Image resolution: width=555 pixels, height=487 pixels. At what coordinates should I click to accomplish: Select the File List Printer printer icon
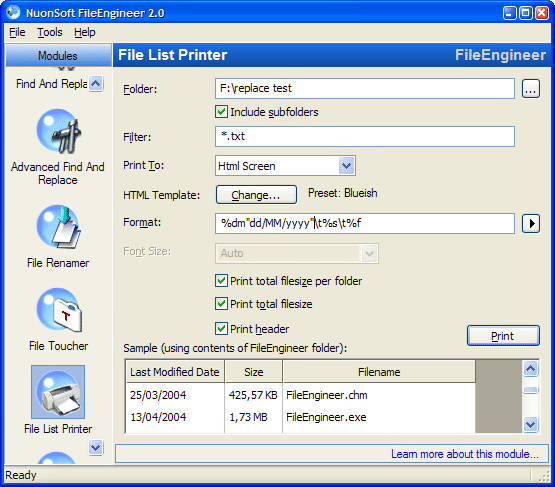click(x=58, y=392)
